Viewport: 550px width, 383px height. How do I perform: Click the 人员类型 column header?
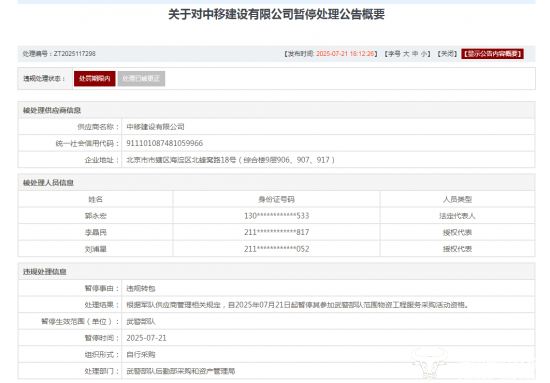point(457,199)
